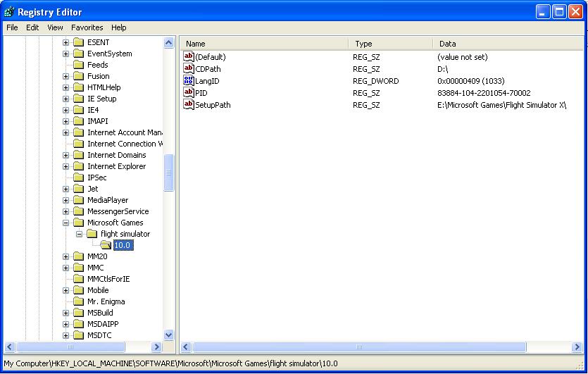Click the CDPath string value icon
Viewport: 588px width, 374px height.
pos(188,69)
